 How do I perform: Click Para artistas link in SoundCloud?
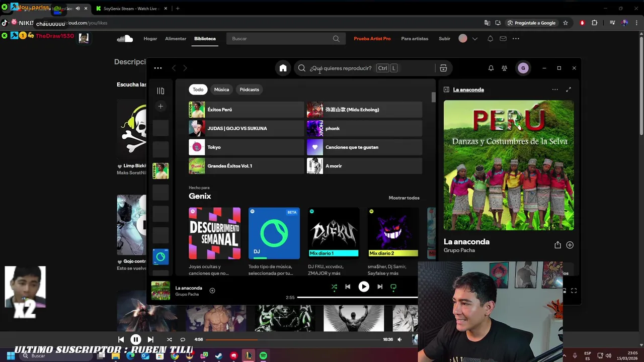click(x=415, y=39)
